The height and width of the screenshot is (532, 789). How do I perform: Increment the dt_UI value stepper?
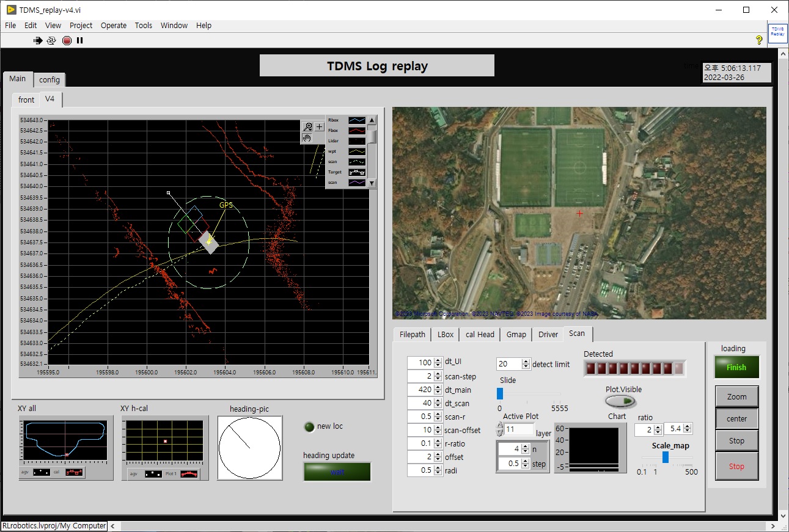point(438,360)
